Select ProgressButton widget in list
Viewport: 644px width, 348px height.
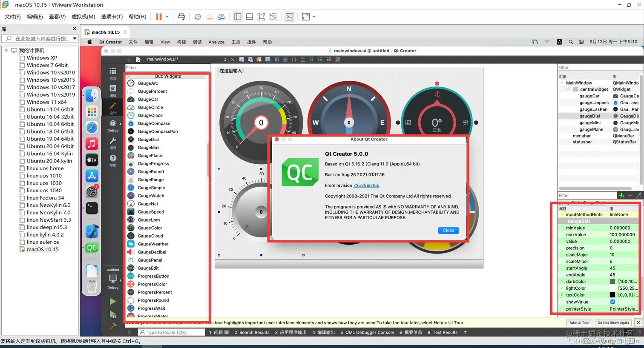point(153,277)
